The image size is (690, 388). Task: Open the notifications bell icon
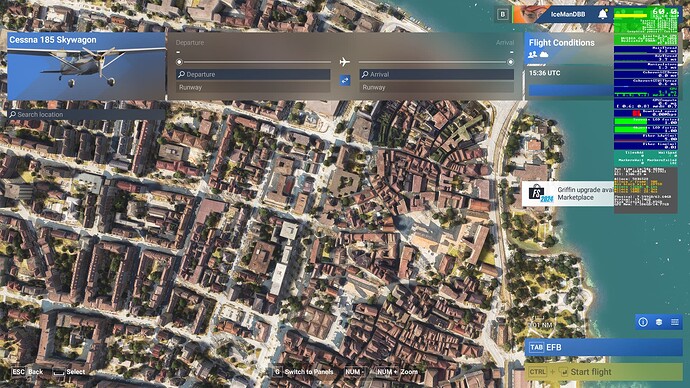coord(602,14)
